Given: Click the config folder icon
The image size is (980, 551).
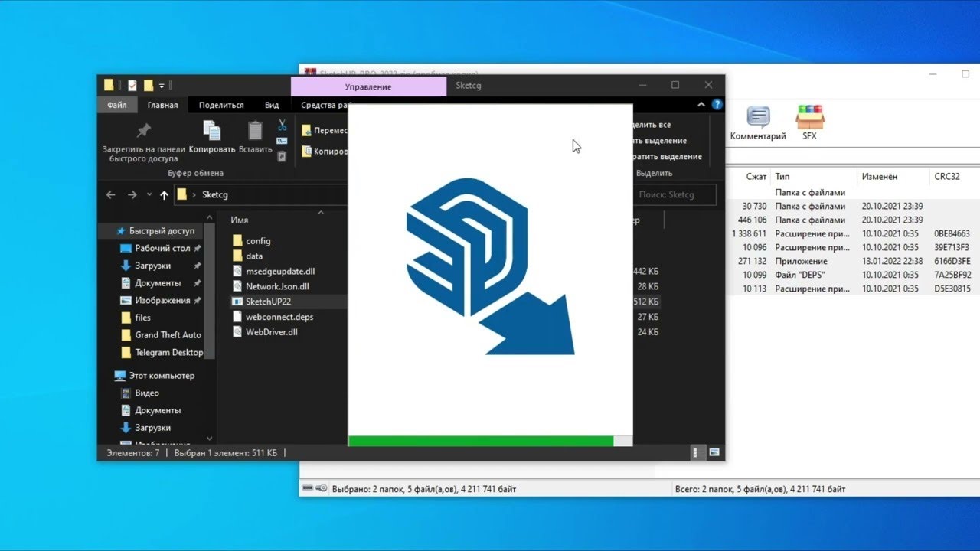Looking at the screenshot, I should coord(237,240).
